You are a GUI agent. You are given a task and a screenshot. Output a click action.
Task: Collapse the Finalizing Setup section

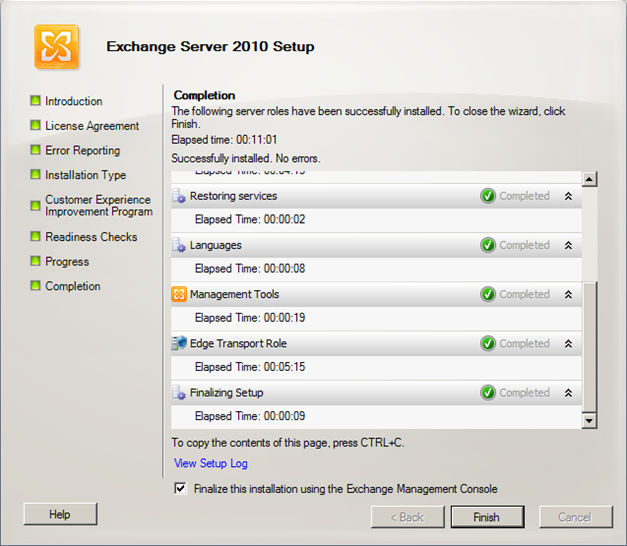[568, 393]
